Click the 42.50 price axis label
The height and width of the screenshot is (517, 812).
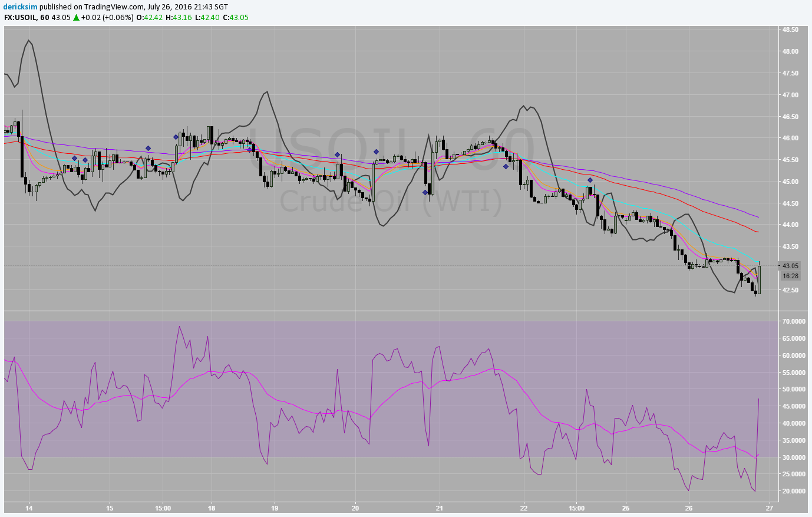790,290
